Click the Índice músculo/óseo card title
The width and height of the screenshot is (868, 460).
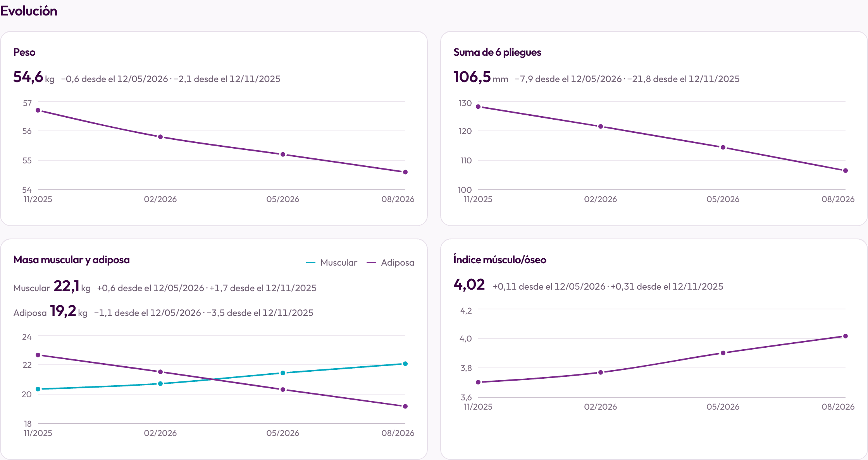pos(500,259)
